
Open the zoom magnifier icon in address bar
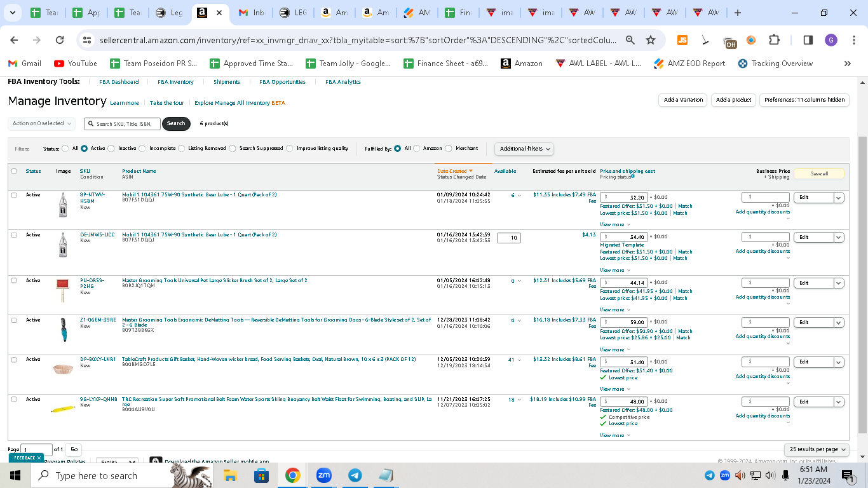pyautogui.click(x=630, y=40)
